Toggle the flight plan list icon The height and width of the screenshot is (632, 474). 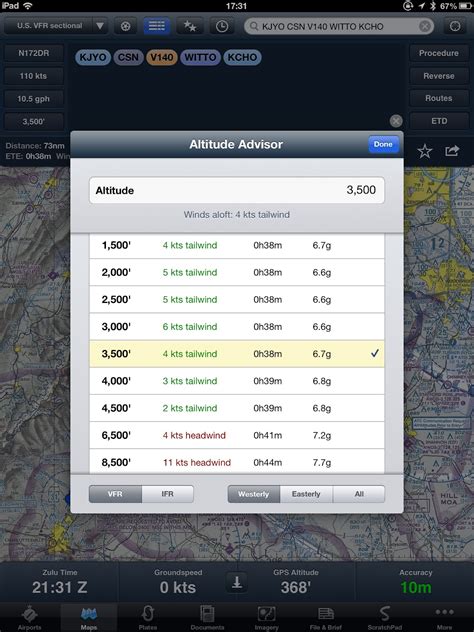(157, 26)
